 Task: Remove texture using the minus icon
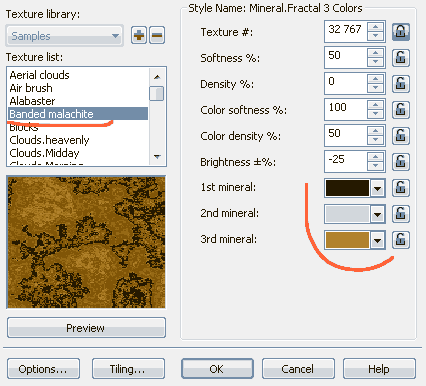pyautogui.click(x=157, y=35)
